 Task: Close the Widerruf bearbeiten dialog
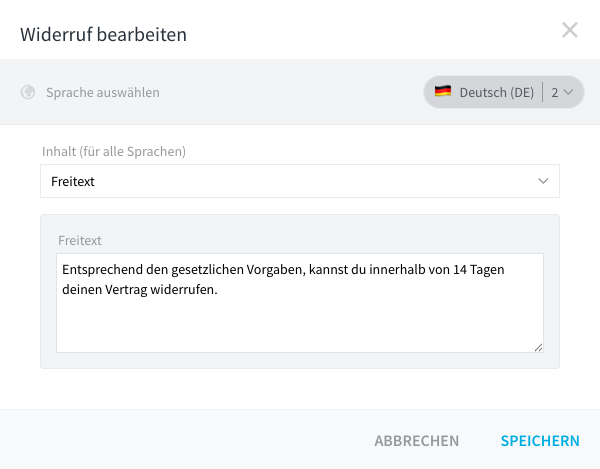pyautogui.click(x=570, y=30)
